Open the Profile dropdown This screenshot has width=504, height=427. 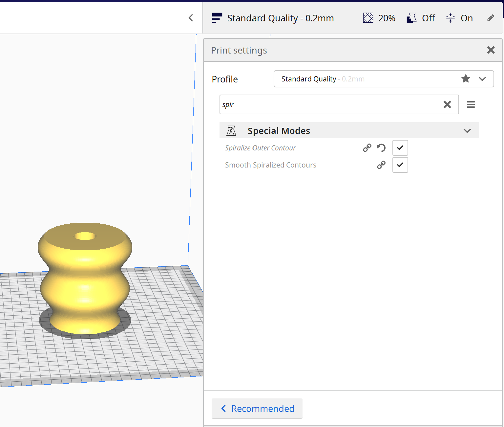point(482,79)
